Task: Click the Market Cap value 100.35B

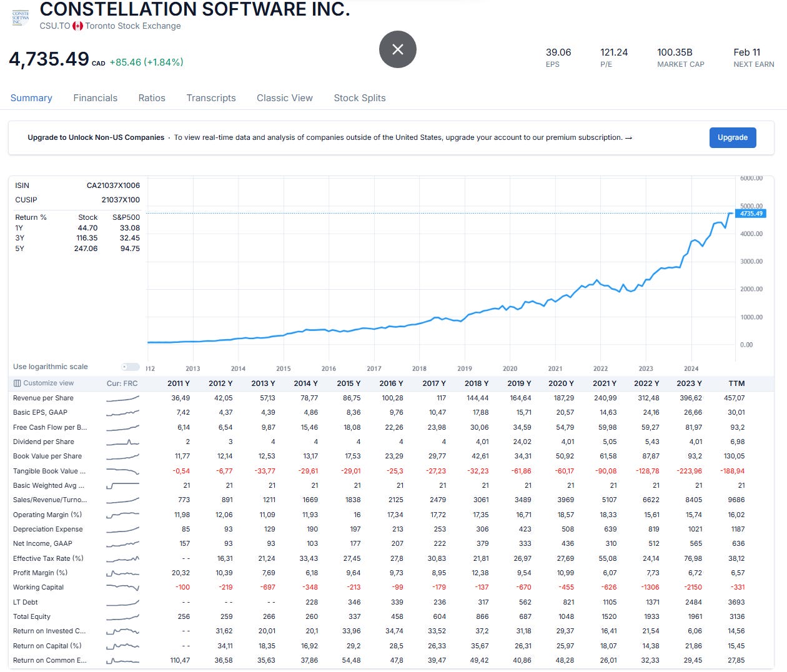Action: tap(675, 52)
